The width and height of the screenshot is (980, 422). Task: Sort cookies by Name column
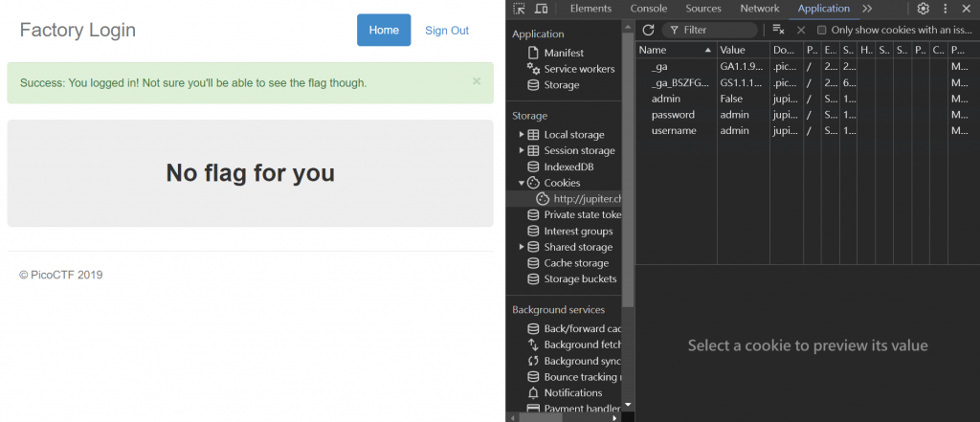(677, 50)
